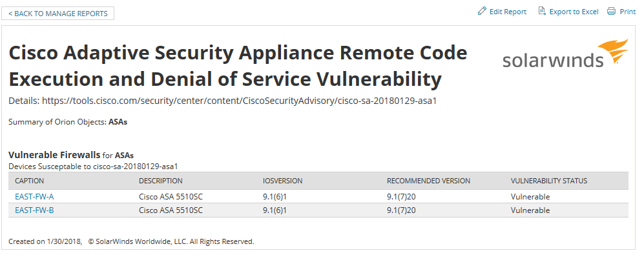Select the Export to Excel link

574,12
